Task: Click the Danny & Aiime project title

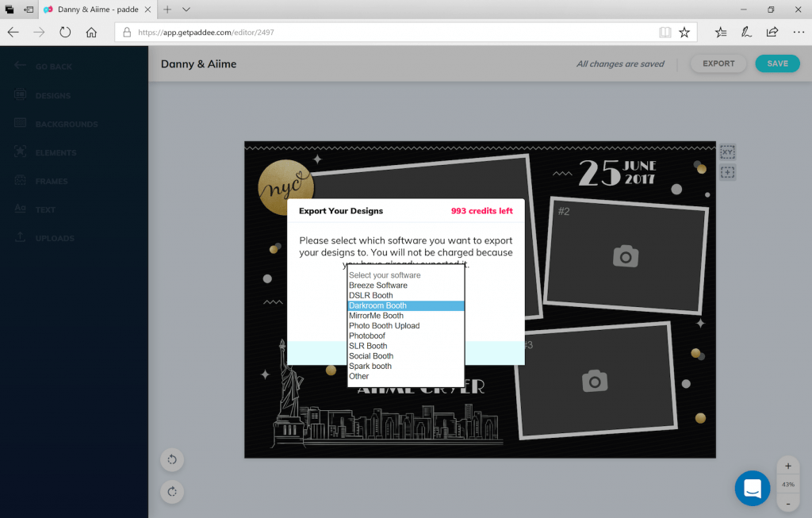Action: click(198, 63)
